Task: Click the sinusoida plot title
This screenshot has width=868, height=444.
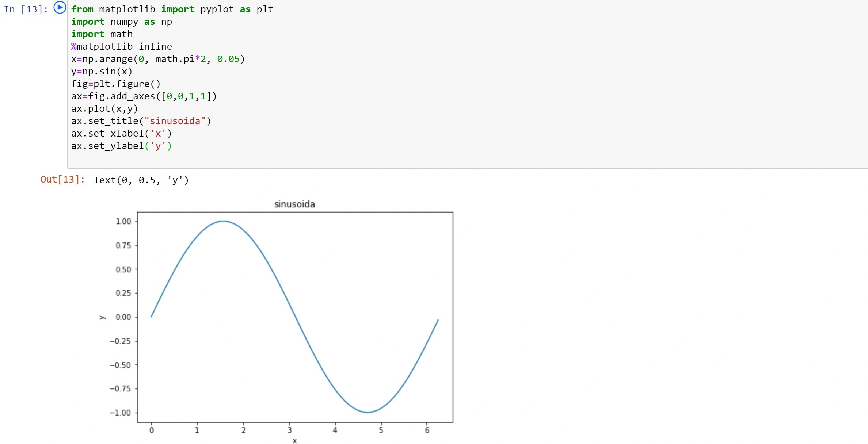Action: [x=294, y=204]
